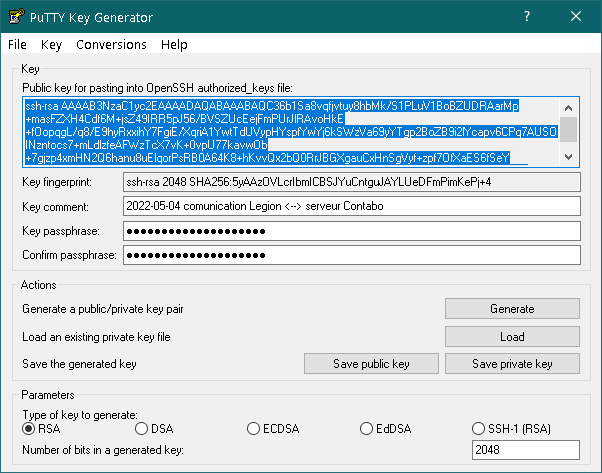This screenshot has height=473, width=602.
Task: Open the Key menu
Action: click(x=51, y=45)
